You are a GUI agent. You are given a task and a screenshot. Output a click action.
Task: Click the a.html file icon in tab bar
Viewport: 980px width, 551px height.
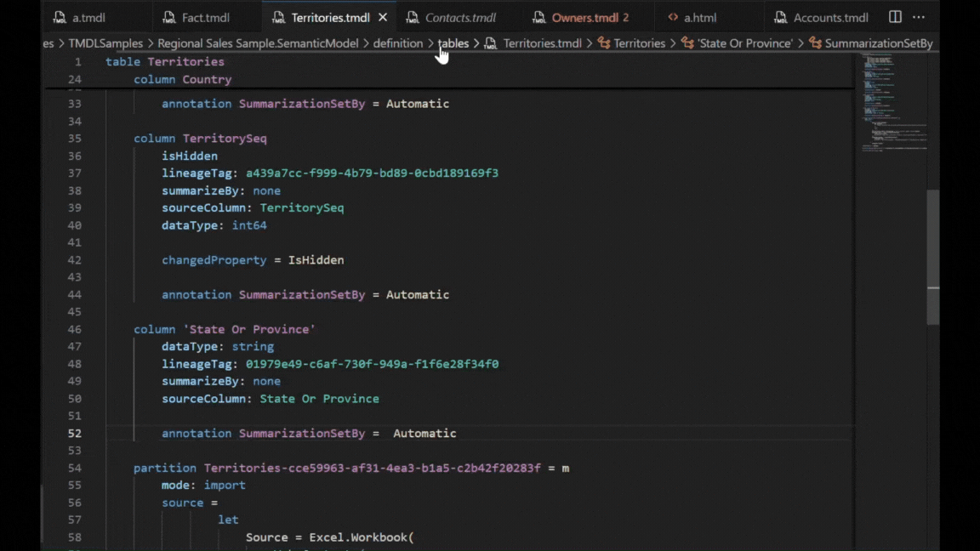coord(673,18)
